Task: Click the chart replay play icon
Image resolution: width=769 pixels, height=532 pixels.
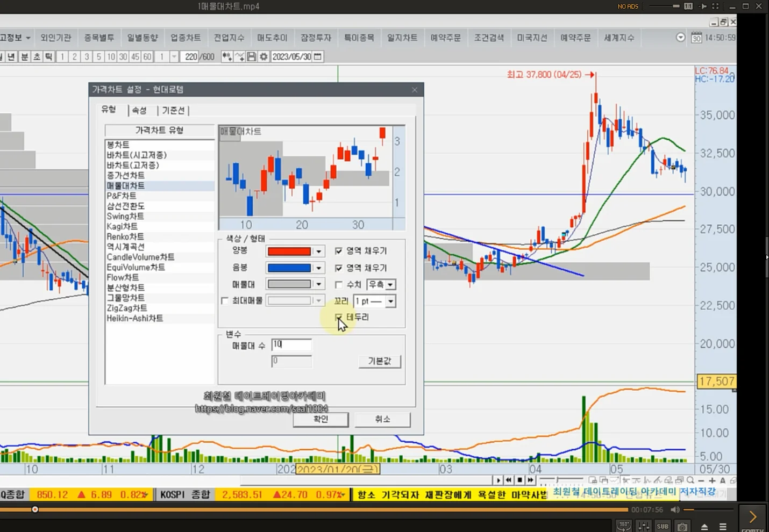Action: (499, 480)
